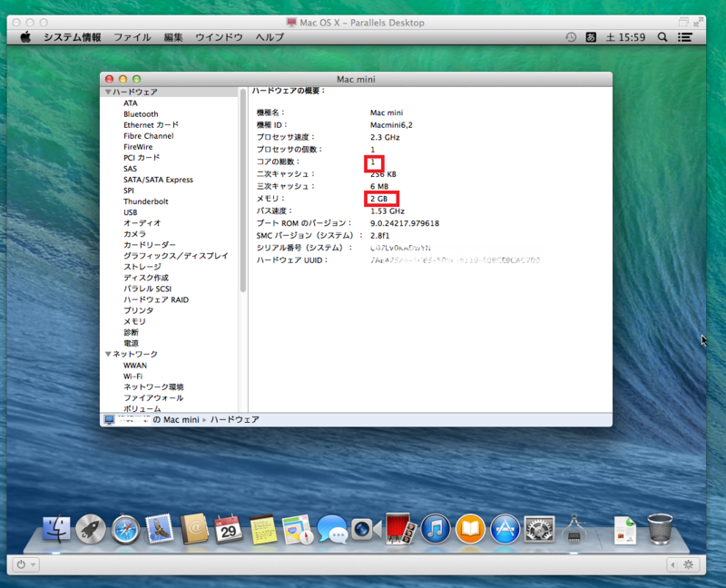The image size is (726, 588).
Task: Click the Macmini6,2 model ID value
Action: click(391, 125)
